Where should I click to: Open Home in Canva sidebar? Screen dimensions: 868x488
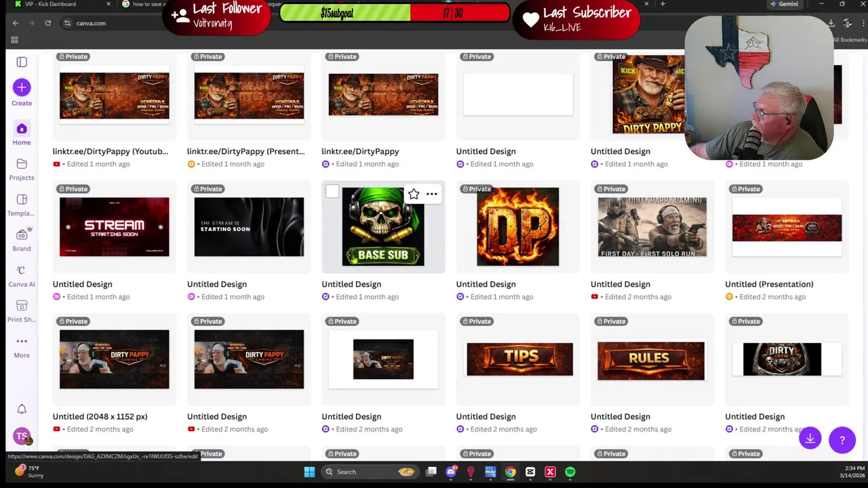coord(22,134)
